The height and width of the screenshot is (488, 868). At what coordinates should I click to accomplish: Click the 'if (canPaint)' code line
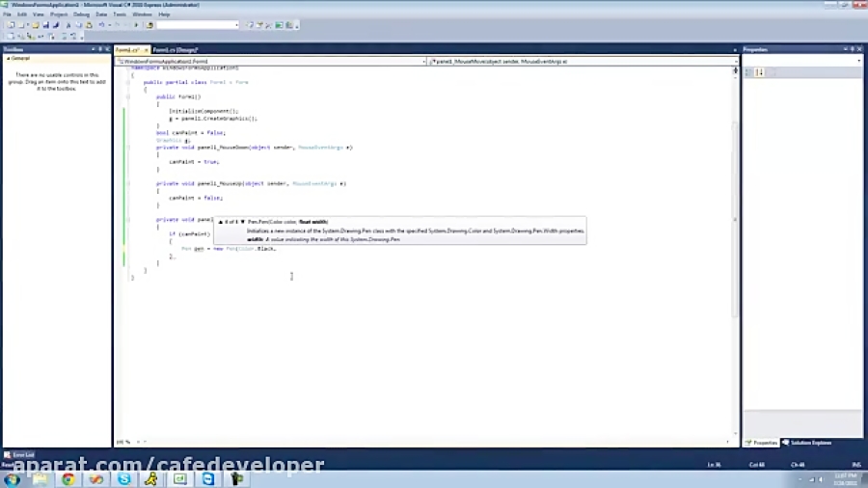[189, 233]
